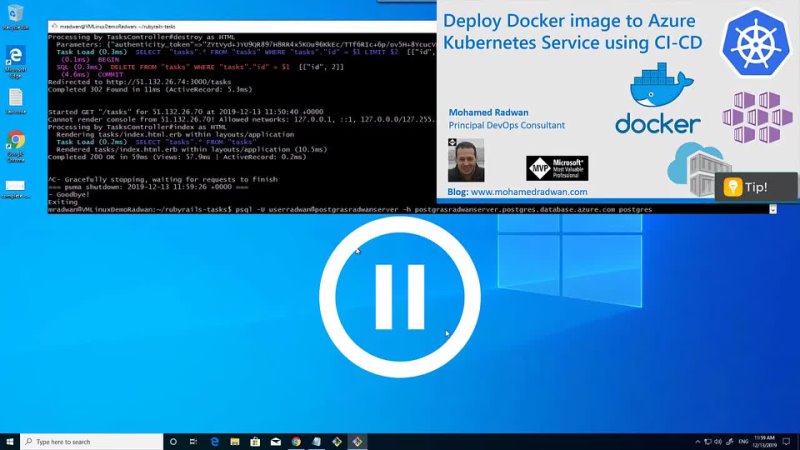800x450 pixels.
Task: Click the Mohamed Radwan name text
Action: tap(488, 112)
